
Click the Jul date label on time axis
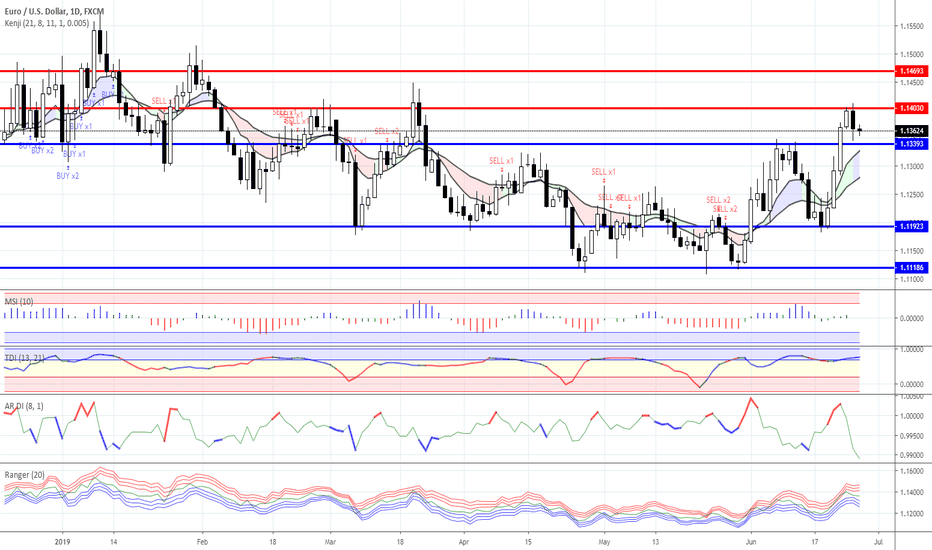coord(879,542)
